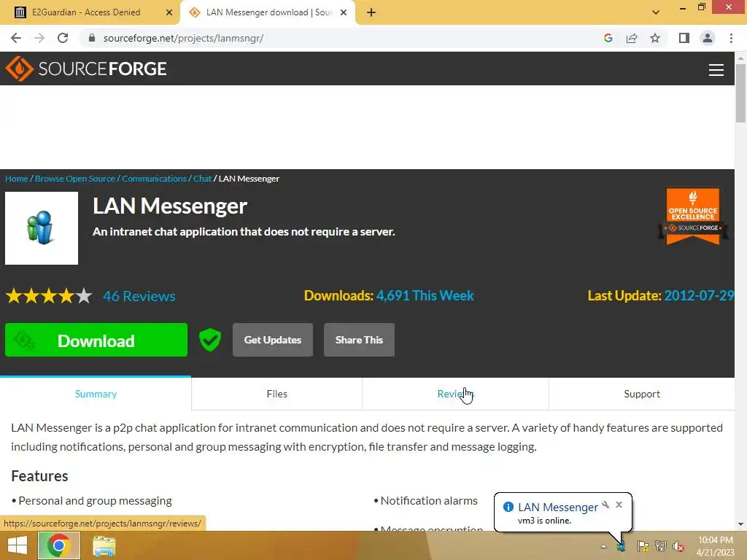
Task: Click the scrollbar down arrow
Action: 740,524
